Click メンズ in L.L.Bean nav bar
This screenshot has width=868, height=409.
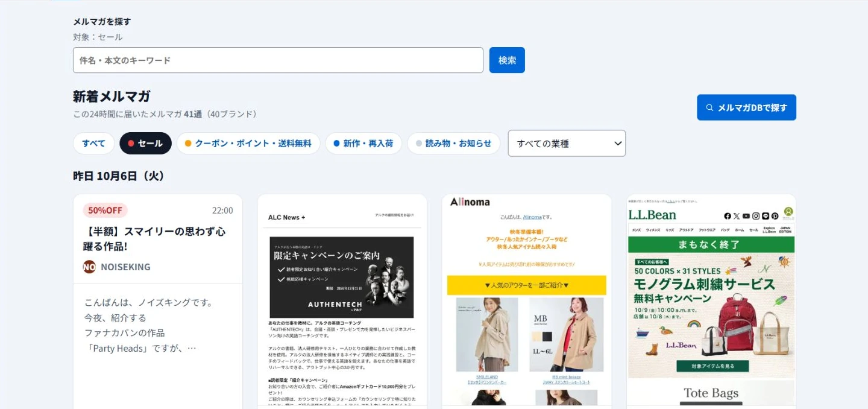637,230
